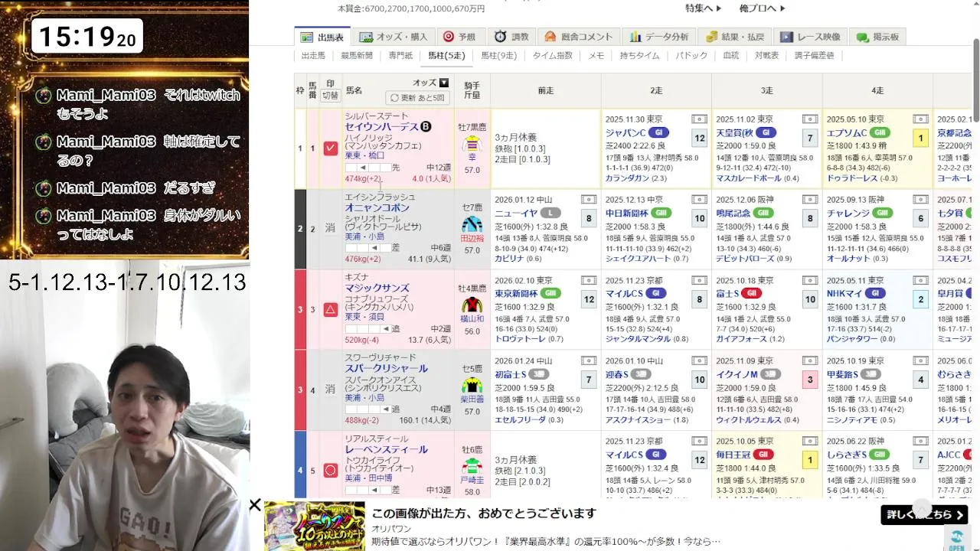Play race video for エプソムC 2025.05.10
This screenshot has height=551, width=980.
(x=921, y=119)
